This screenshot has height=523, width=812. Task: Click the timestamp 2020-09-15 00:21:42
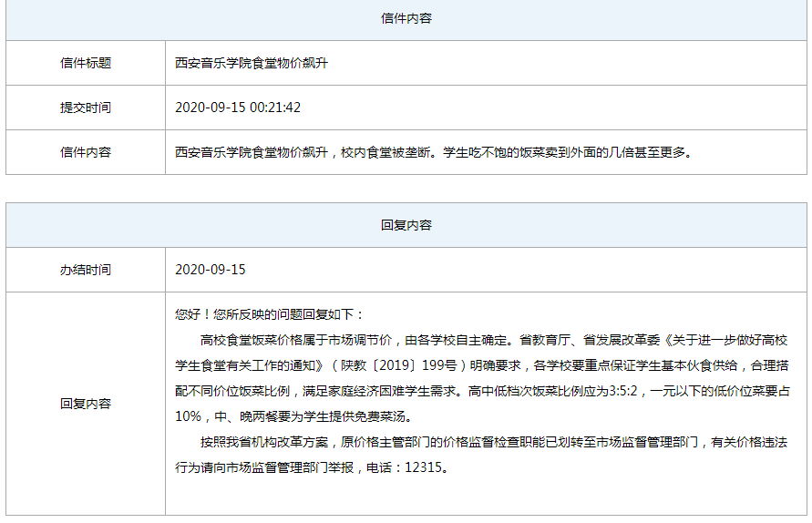tap(238, 108)
